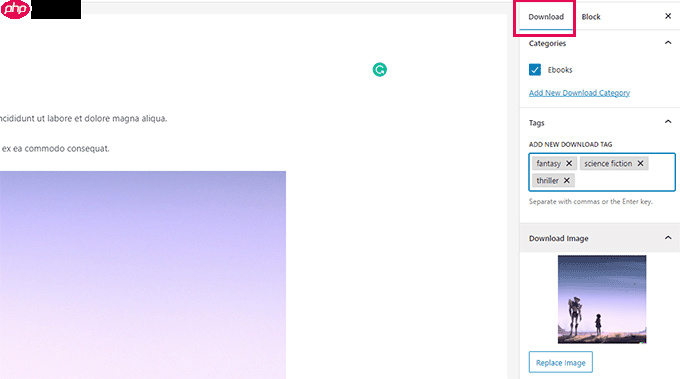Remove the science fiction tag
The width and height of the screenshot is (680, 379).
[640, 163]
